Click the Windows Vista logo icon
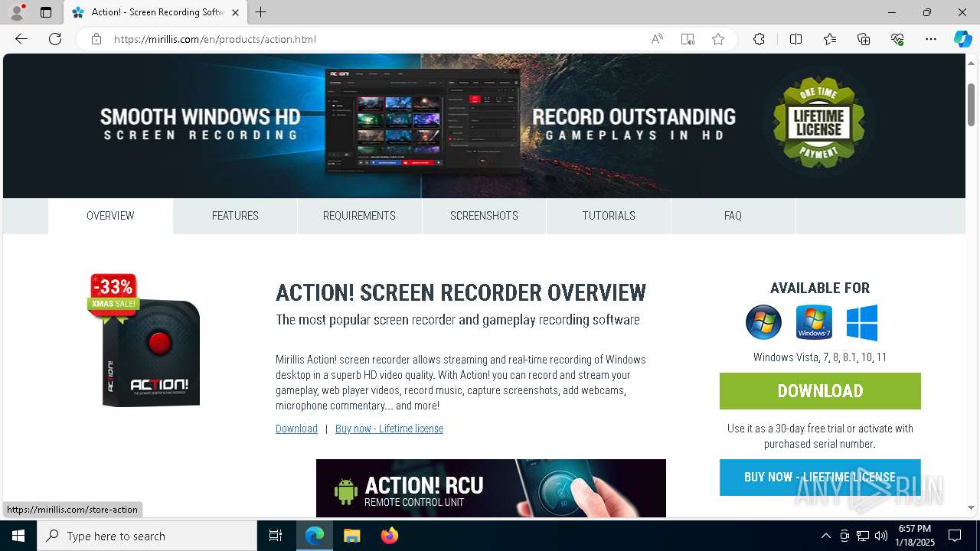This screenshot has height=551, width=980. point(763,322)
